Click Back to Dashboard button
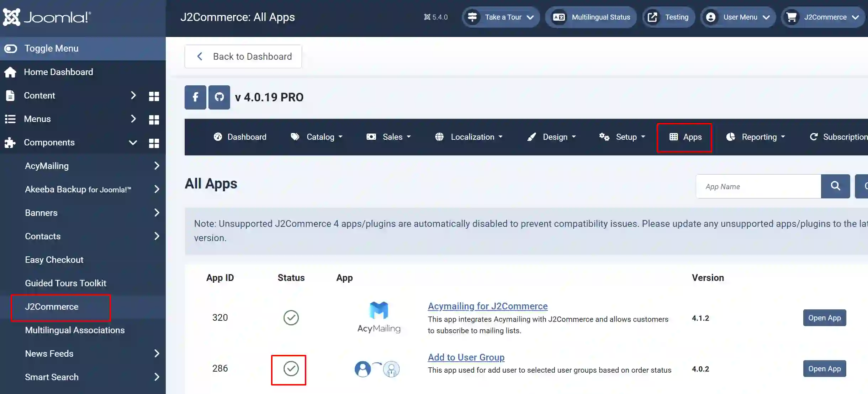The image size is (868, 394). coord(243,57)
